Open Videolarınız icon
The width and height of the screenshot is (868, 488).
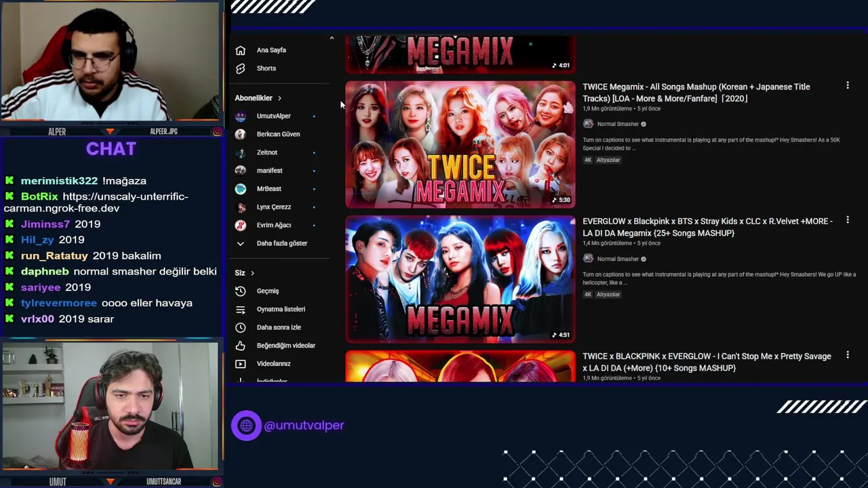coord(240,364)
